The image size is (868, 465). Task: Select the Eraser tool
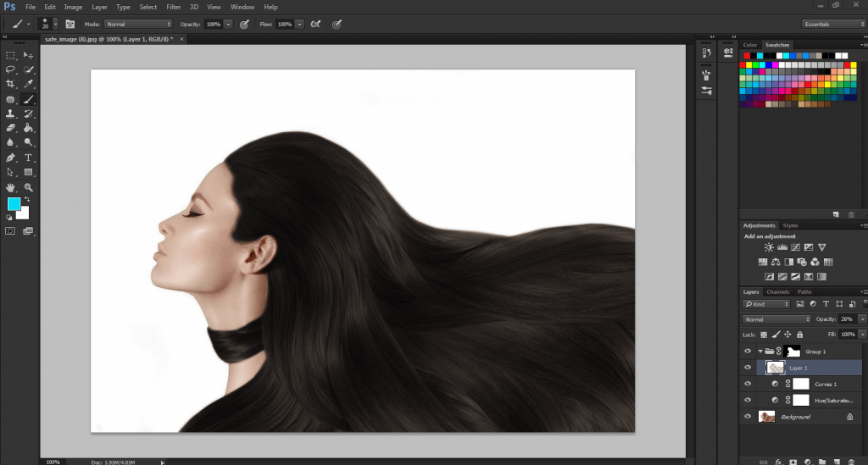pos(10,128)
